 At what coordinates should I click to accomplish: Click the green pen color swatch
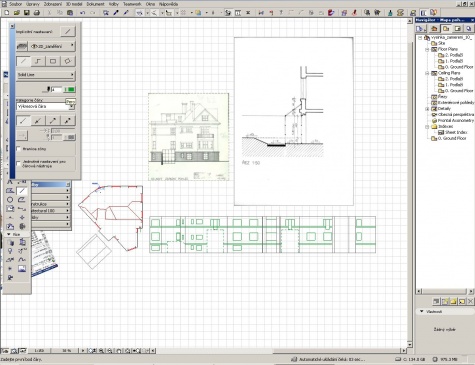(x=70, y=89)
